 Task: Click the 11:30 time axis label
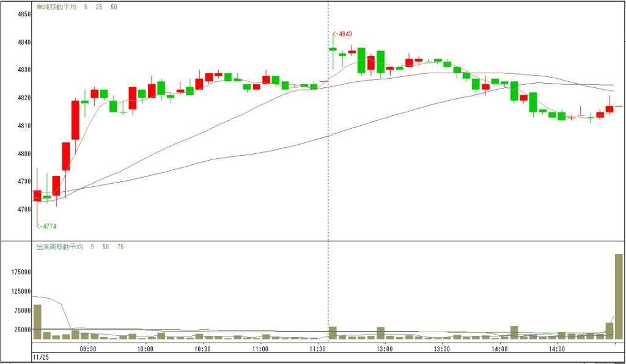[x=317, y=349]
